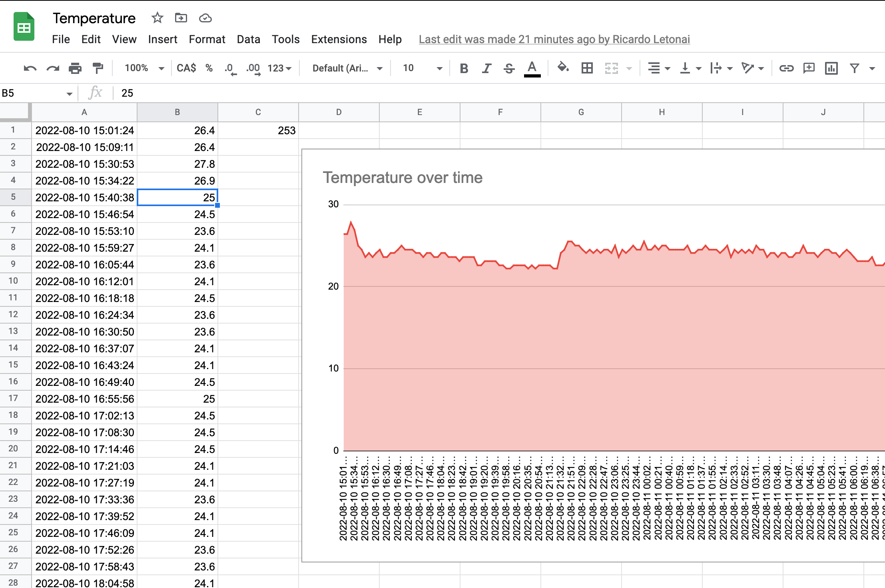Screen dimensions: 885x588
Task: Click the CA$ currency format button
Action: (186, 68)
